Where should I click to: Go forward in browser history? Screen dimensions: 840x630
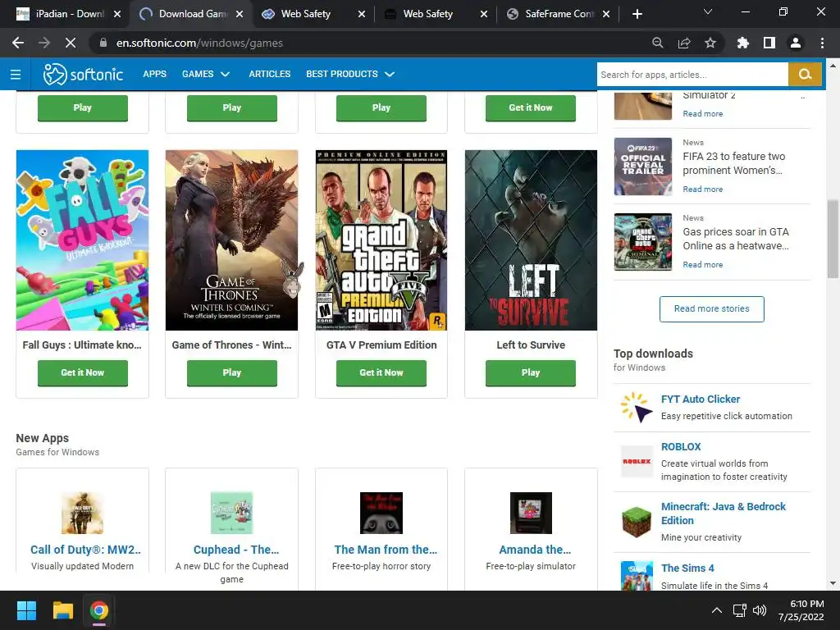pos(44,43)
